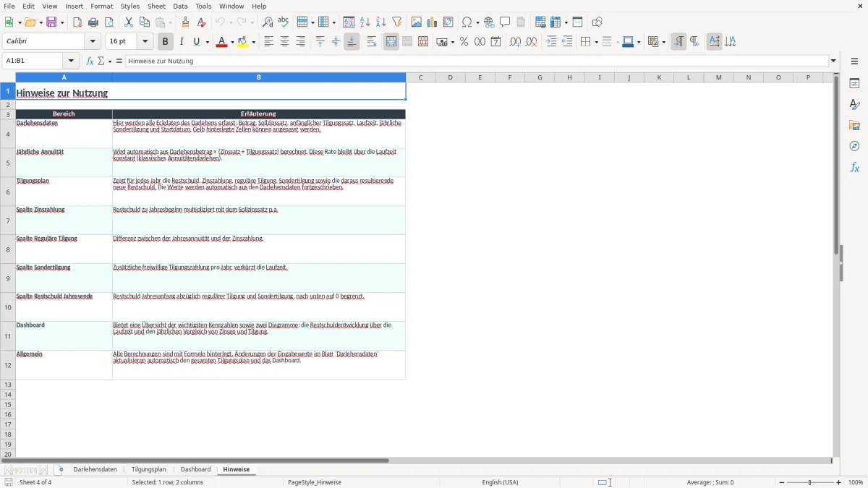Click the Select Function sum icon
Image resolution: width=868 pixels, height=488 pixels.
101,61
